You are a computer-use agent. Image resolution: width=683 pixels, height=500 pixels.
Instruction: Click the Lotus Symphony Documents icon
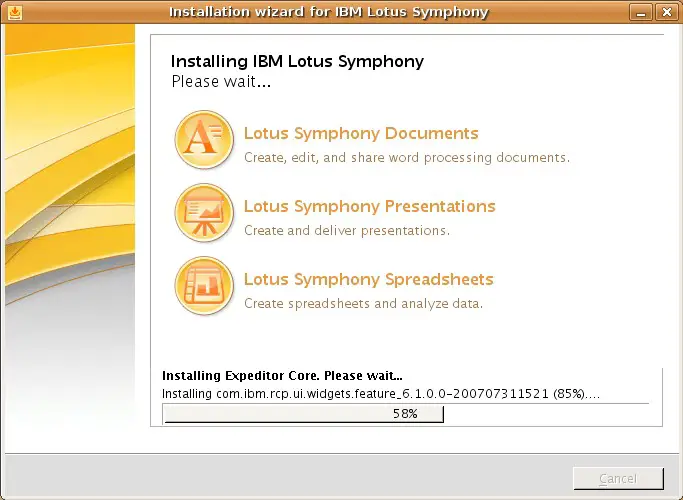pos(204,139)
